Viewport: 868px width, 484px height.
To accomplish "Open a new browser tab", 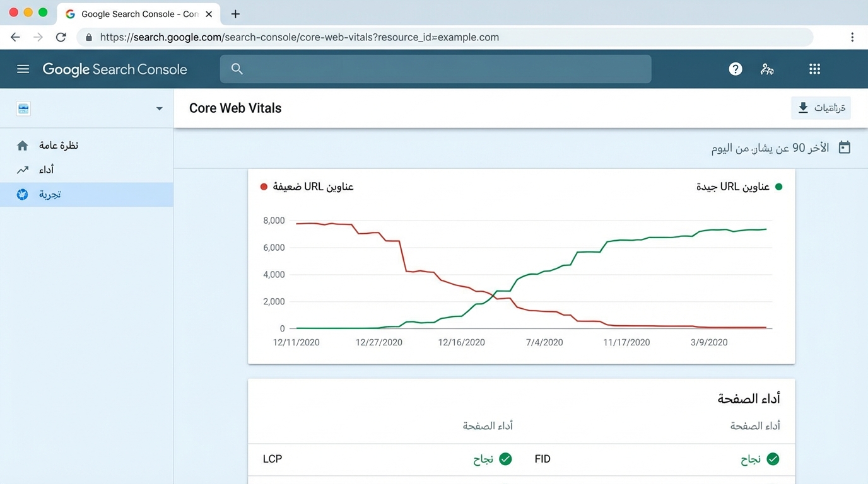I will coord(235,14).
